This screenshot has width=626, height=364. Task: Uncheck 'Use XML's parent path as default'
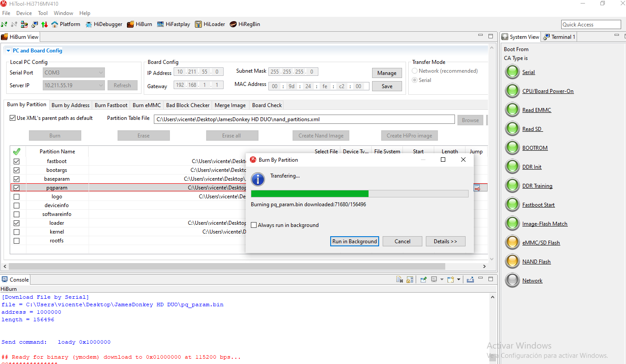[x=12, y=118]
